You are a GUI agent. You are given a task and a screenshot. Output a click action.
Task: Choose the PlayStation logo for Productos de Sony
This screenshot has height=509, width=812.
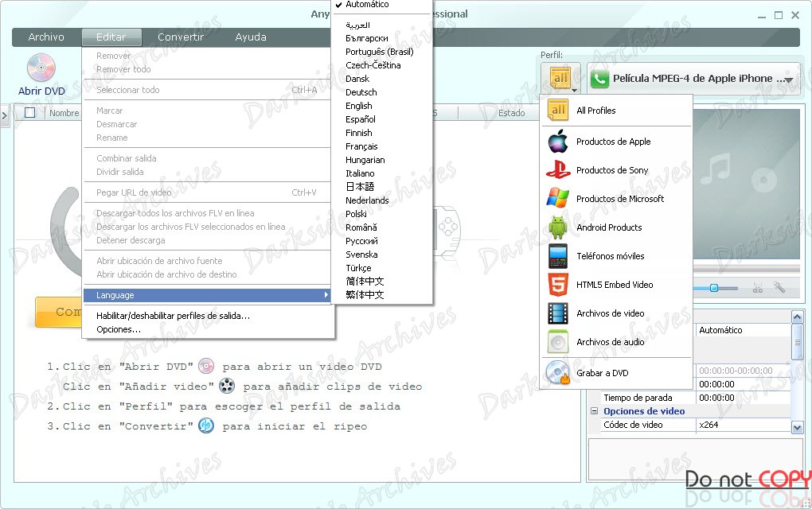coord(558,169)
